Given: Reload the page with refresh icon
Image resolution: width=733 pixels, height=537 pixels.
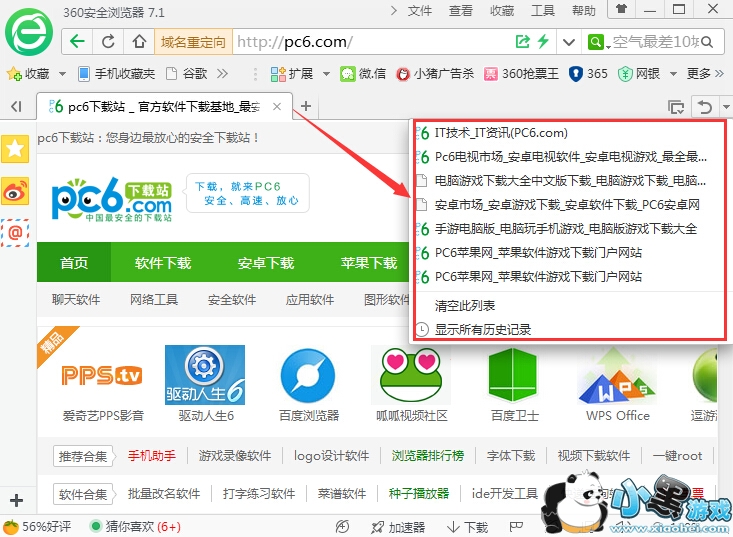Looking at the screenshot, I should (x=108, y=42).
